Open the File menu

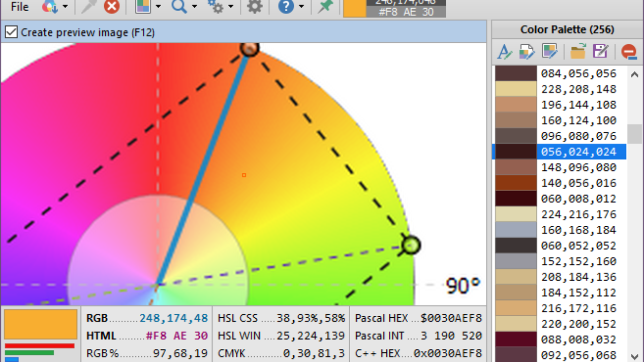coord(20,7)
